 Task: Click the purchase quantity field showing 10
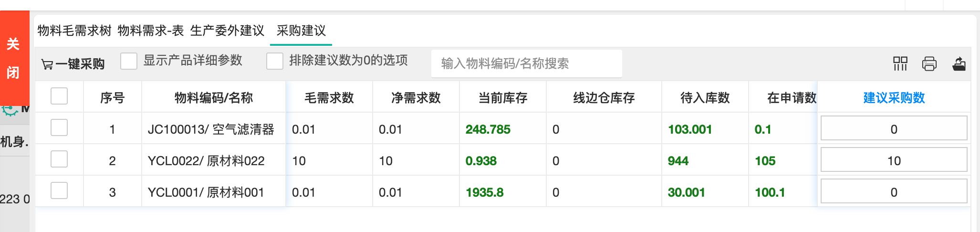(894, 160)
